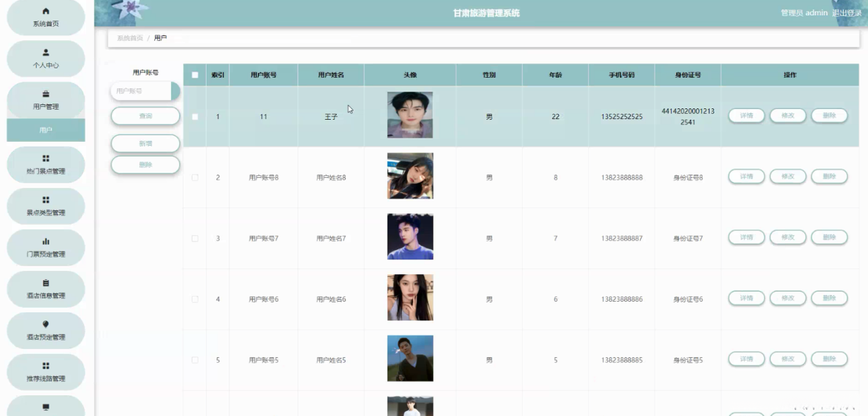This screenshot has height=416, width=868.
Task: Expand 热门景点管理 menu
Action: (45, 165)
